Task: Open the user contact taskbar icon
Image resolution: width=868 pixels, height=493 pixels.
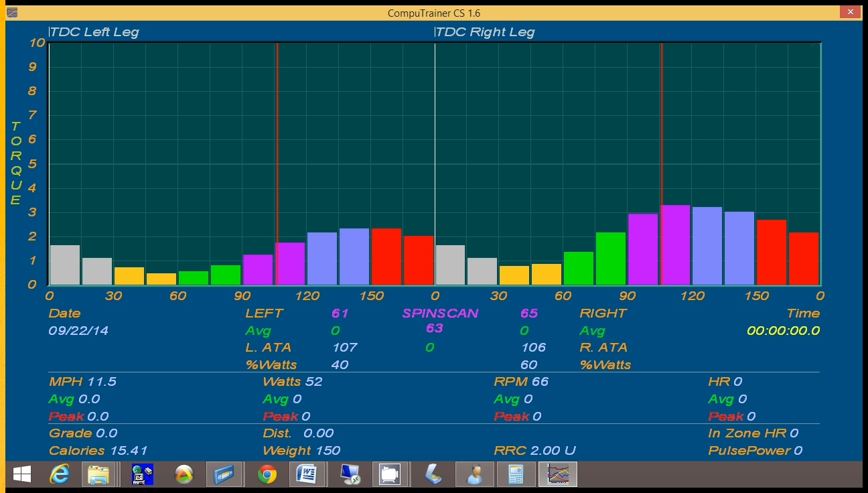Action: pos(474,475)
